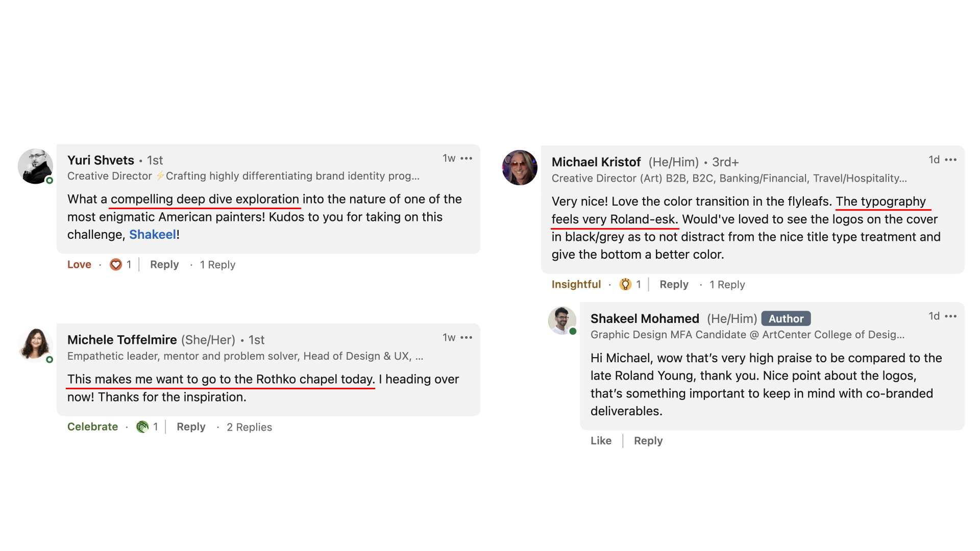This screenshot has width=980, height=551.
Task: Like Shakeel Mohamed's reply
Action: [601, 441]
